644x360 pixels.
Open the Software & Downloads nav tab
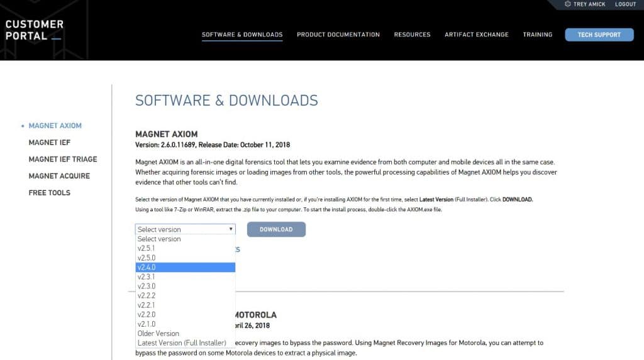click(242, 35)
